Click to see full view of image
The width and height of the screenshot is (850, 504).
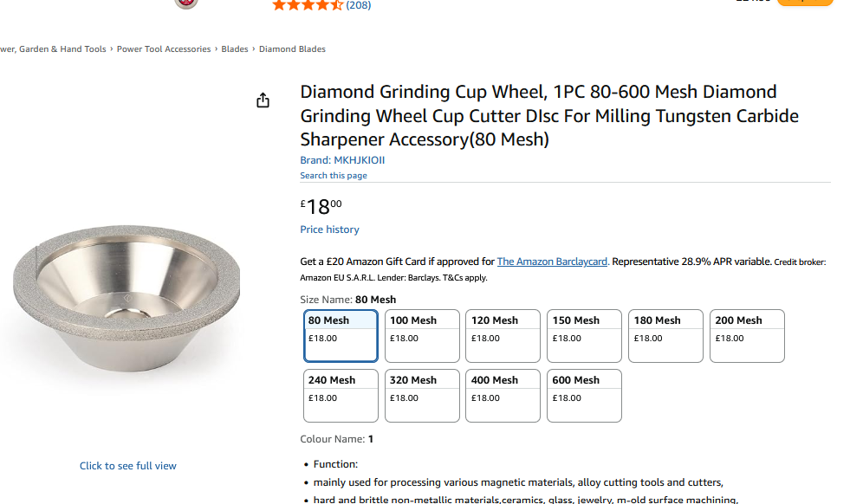128,466
